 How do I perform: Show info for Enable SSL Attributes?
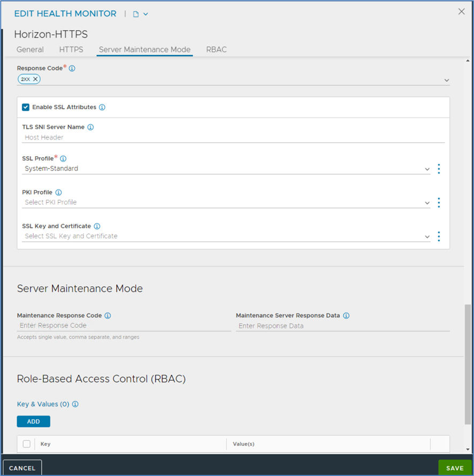click(x=102, y=107)
